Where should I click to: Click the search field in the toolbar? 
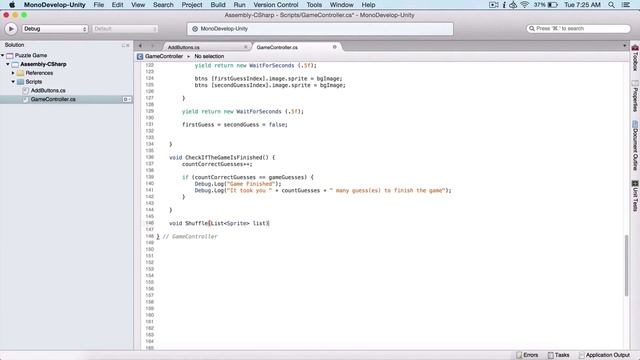click(578, 29)
